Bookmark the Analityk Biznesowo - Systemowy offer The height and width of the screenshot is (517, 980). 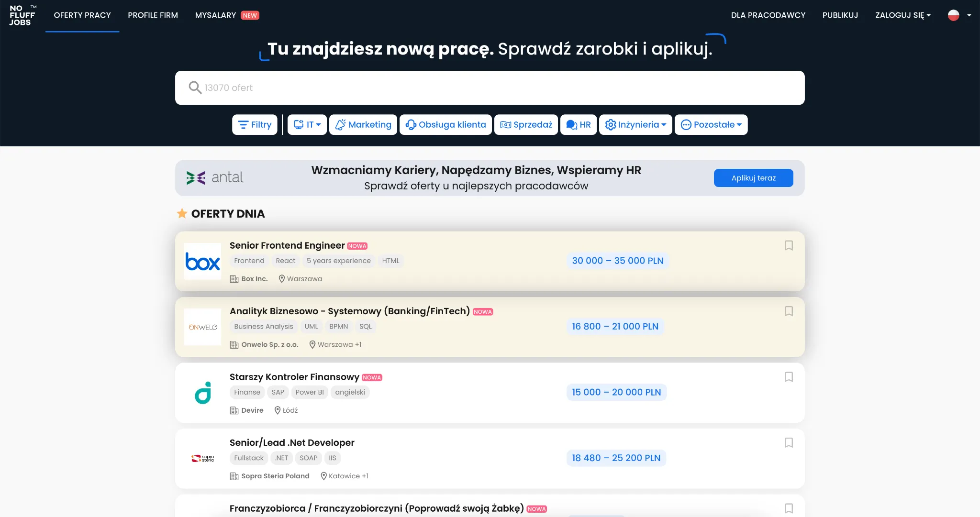[789, 311]
